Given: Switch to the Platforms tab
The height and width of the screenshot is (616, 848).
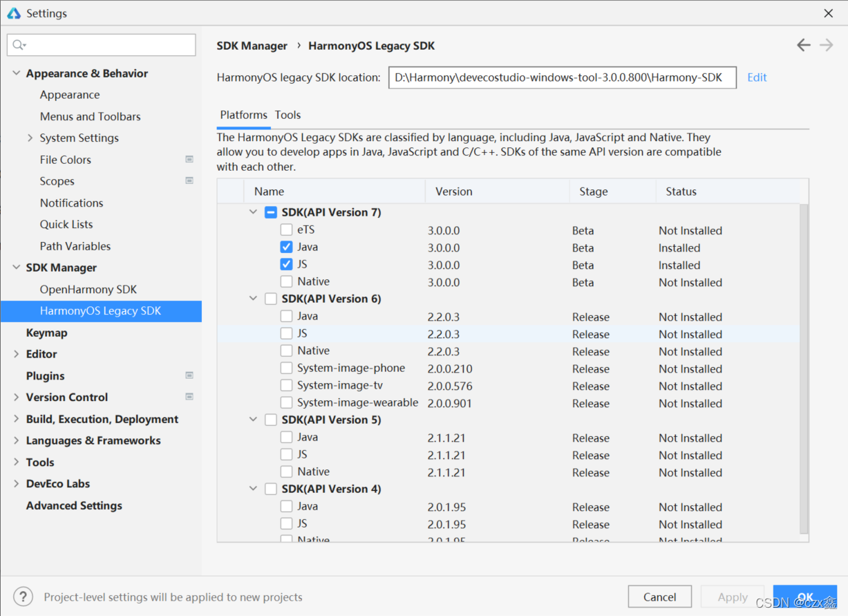Looking at the screenshot, I should [x=243, y=115].
